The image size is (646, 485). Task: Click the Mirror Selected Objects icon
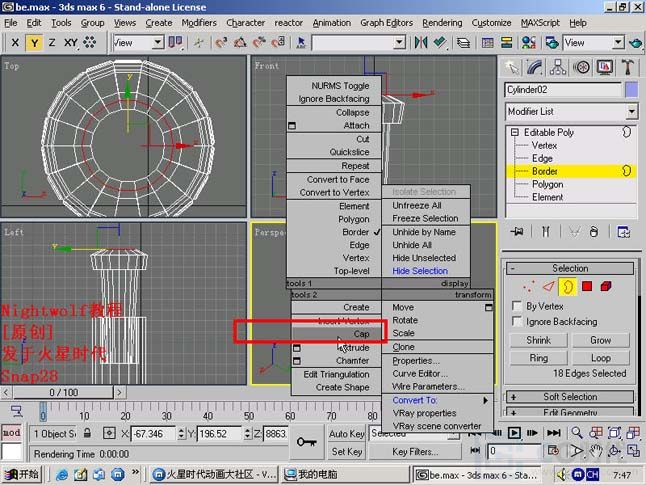point(421,42)
